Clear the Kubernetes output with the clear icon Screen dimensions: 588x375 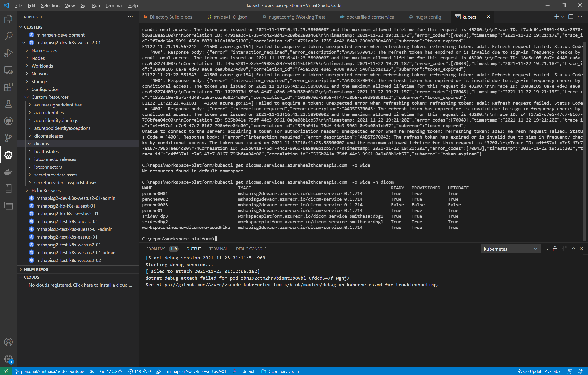point(546,249)
